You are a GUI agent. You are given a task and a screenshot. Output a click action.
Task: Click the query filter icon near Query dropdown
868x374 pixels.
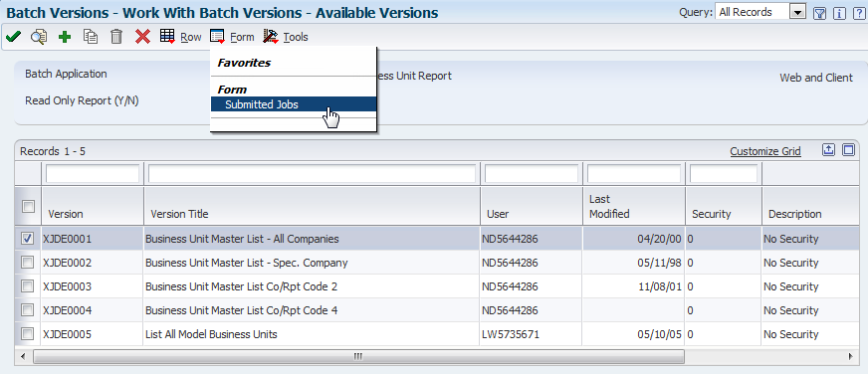[820, 13]
